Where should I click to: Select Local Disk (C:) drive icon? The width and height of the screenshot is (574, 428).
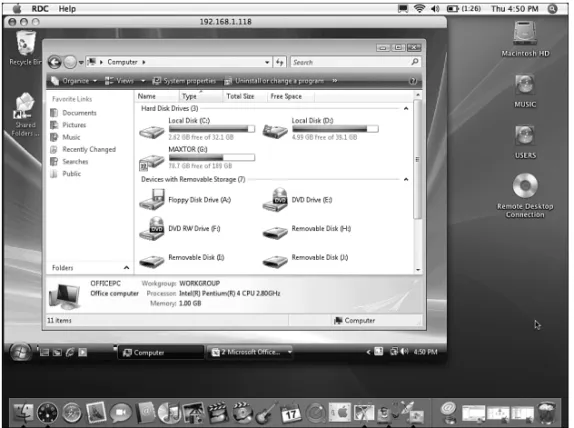[x=152, y=132]
